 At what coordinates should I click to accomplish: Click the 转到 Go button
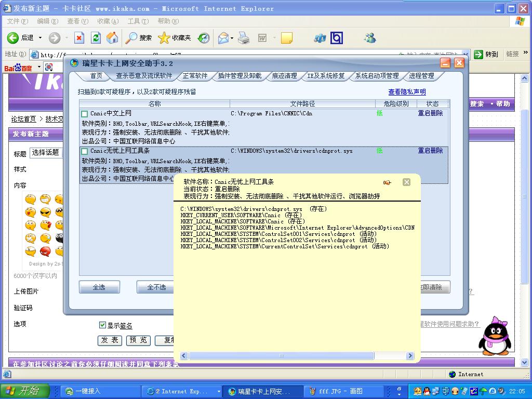pos(486,54)
